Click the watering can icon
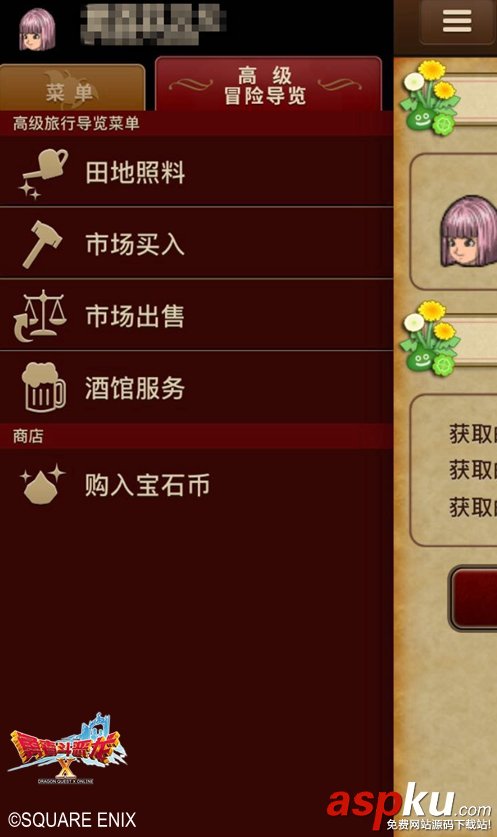 pos(45,173)
